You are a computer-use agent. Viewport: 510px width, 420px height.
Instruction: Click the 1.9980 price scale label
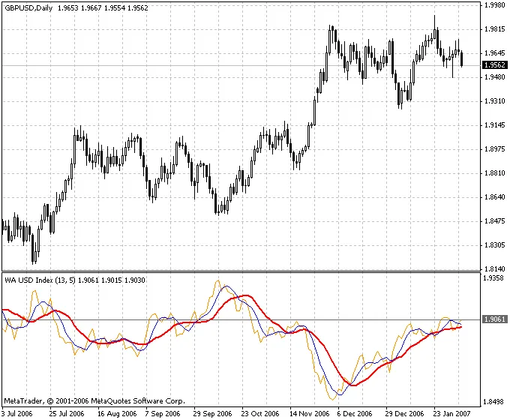click(x=494, y=5)
